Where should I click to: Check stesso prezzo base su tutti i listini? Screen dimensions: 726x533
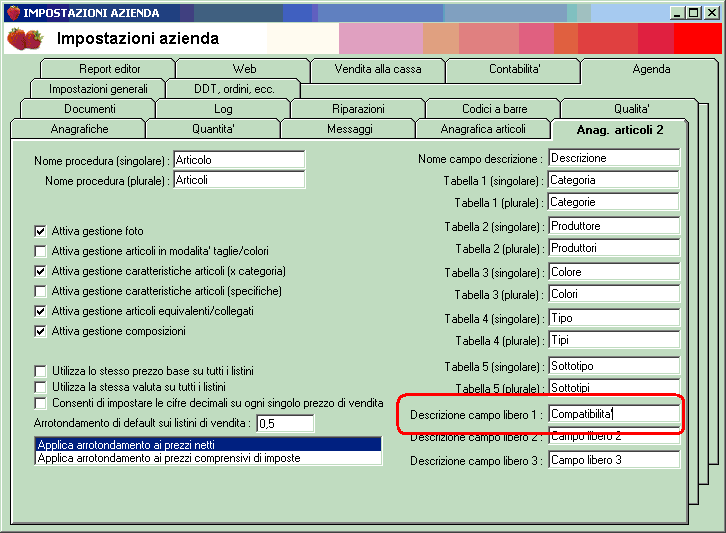(x=40, y=371)
